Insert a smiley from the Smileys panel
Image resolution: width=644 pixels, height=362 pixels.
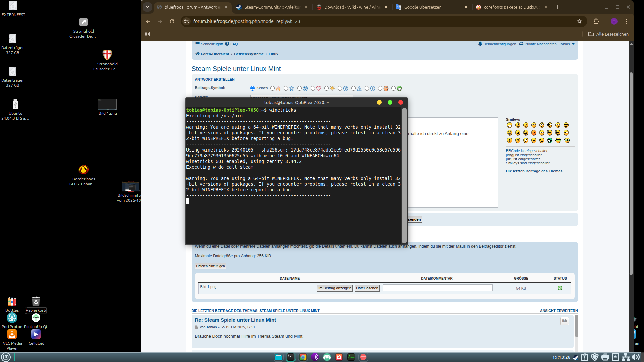coord(509,125)
